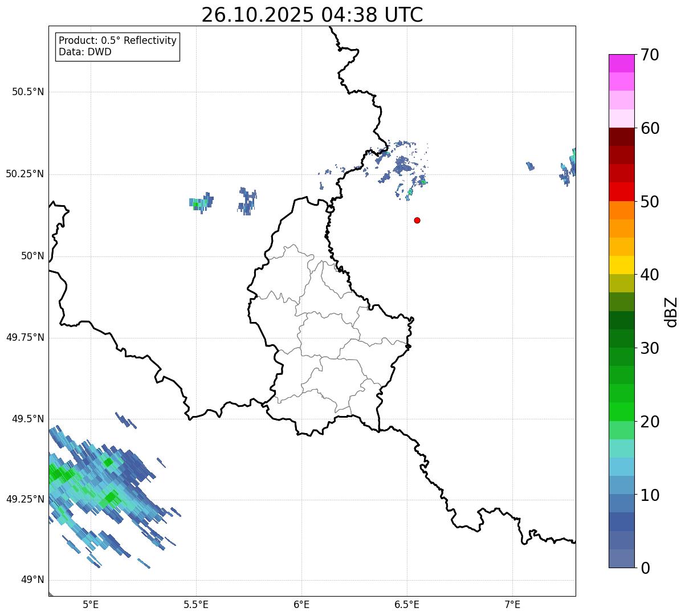
Task: Click the 49.25°N latitude label
Action: pos(25,499)
